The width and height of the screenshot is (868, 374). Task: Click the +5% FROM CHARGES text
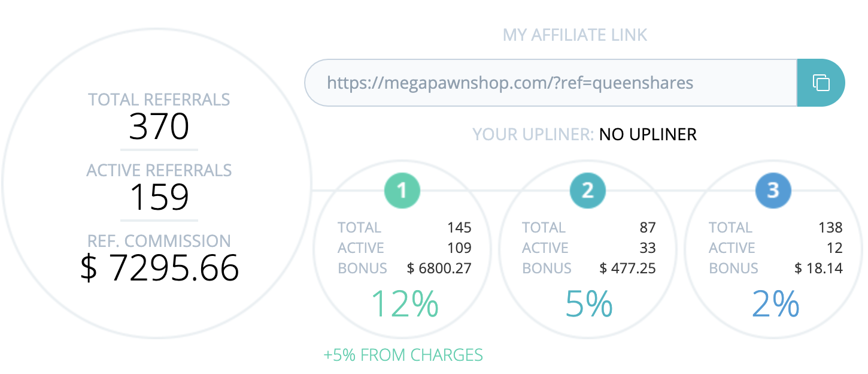tap(403, 355)
